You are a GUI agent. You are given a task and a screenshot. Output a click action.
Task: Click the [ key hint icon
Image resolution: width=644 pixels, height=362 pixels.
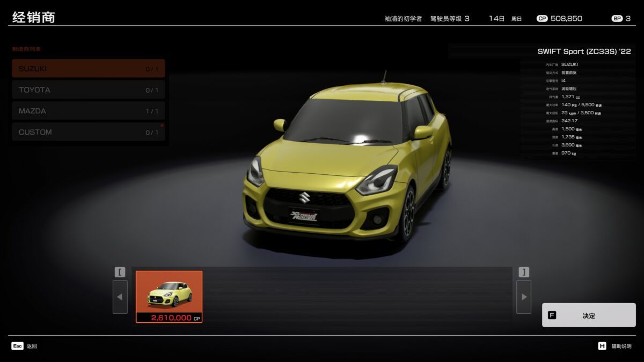120,272
